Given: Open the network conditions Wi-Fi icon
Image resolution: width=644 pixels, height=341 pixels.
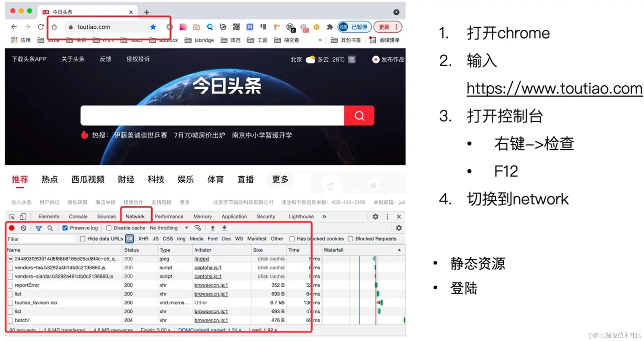Looking at the screenshot, I should (x=197, y=228).
